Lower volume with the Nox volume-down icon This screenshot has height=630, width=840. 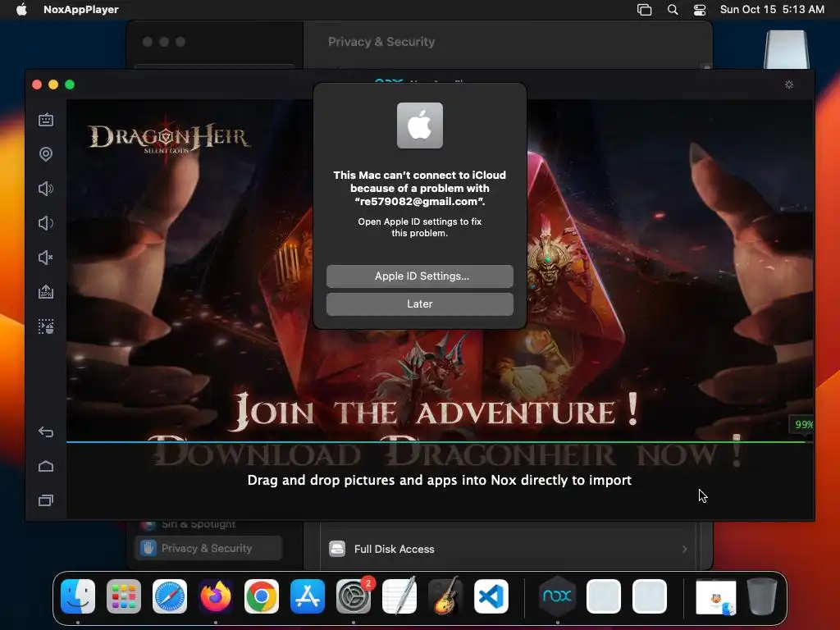click(x=46, y=223)
